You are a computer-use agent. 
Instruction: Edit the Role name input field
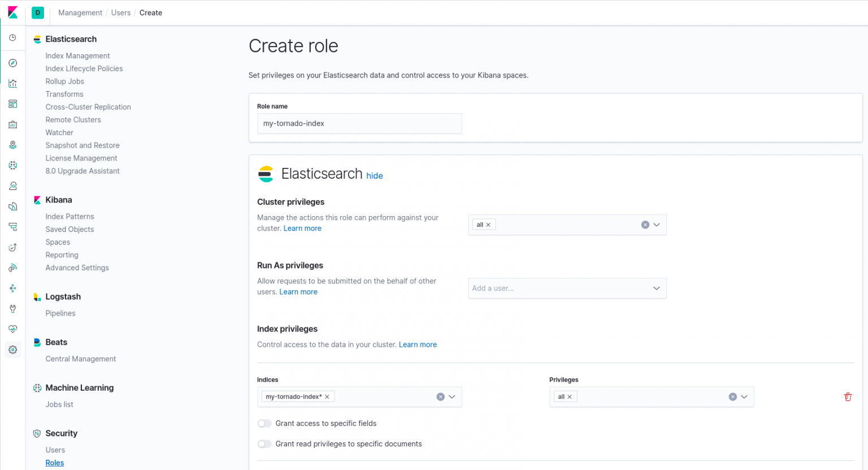coord(359,123)
